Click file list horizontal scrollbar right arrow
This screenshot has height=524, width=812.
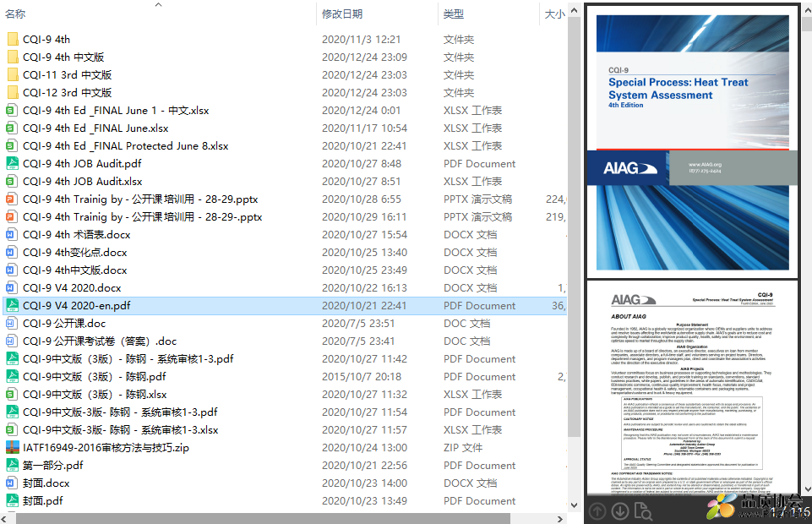point(560,518)
